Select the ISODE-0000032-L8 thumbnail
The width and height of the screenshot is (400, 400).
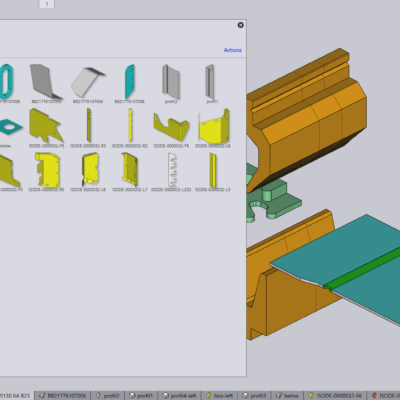click(x=213, y=128)
